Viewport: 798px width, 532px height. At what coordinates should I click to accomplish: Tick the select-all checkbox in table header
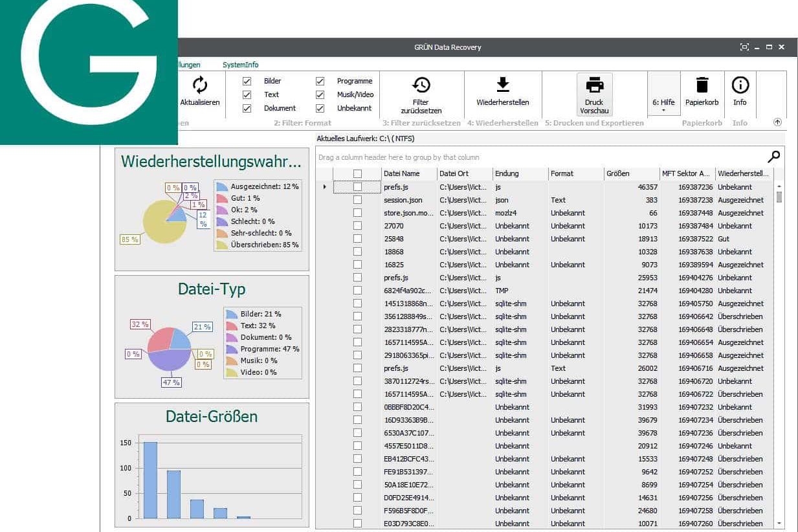(357, 173)
